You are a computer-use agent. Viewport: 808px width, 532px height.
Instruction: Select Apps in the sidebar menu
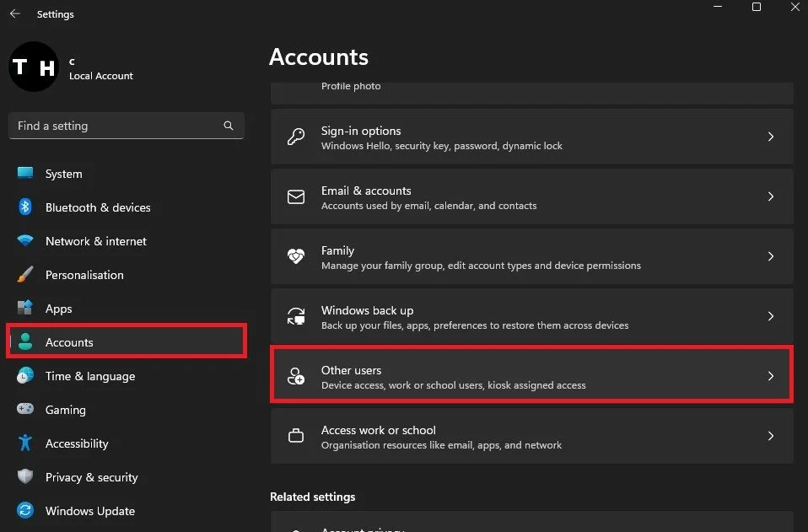click(59, 309)
